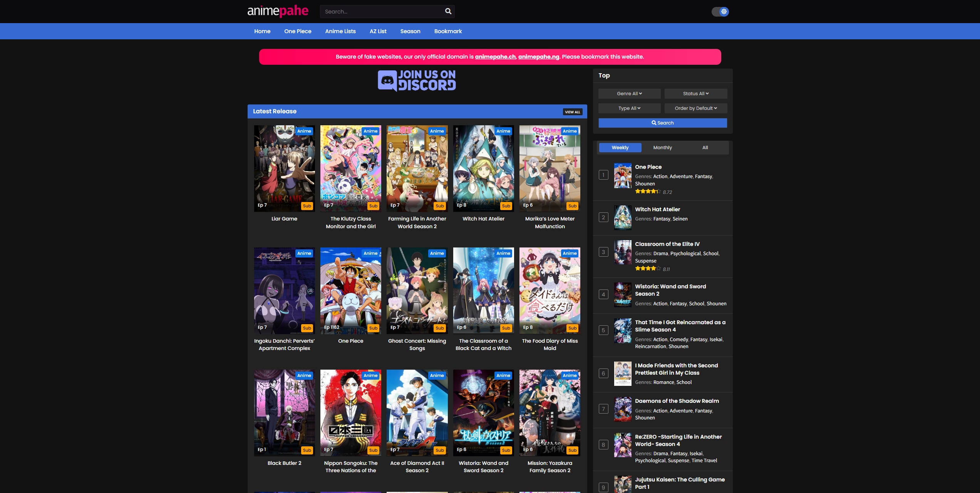Open the Liar Game poster thumbnail
This screenshot has width=980, height=493.
[x=284, y=168]
